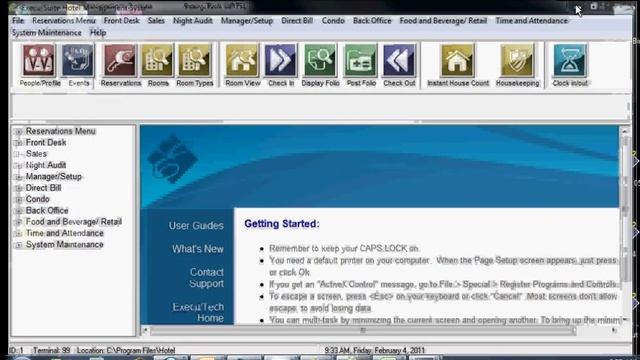Open the Post Folio toolbar icon
The image size is (640, 360).
(x=360, y=61)
